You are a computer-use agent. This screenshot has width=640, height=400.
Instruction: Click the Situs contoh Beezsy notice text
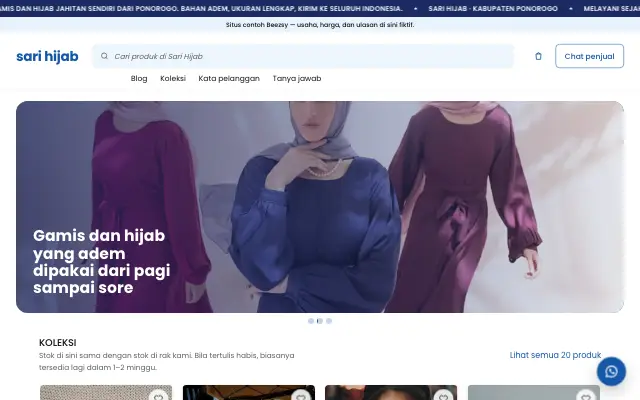point(320,25)
